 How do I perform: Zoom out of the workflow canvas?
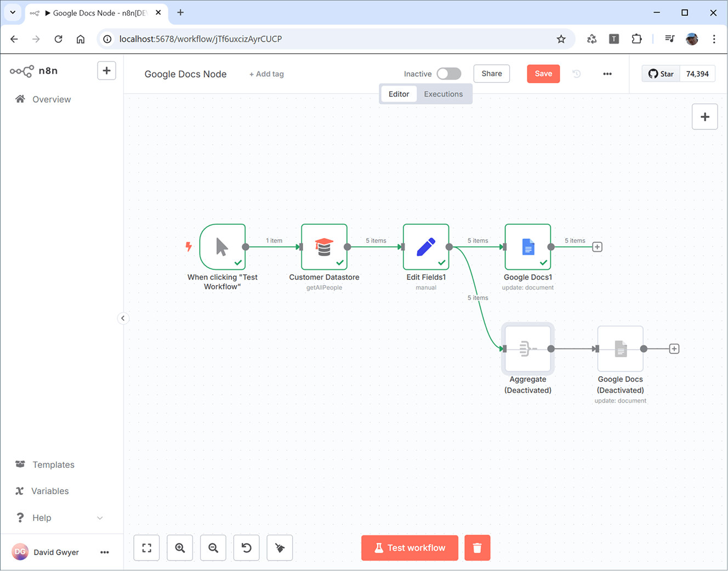point(213,548)
